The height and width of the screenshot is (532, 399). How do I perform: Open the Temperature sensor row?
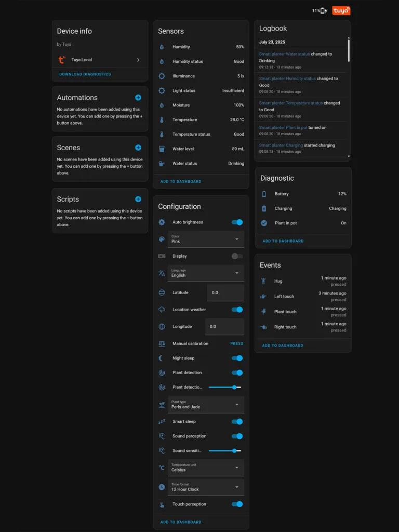point(201,120)
